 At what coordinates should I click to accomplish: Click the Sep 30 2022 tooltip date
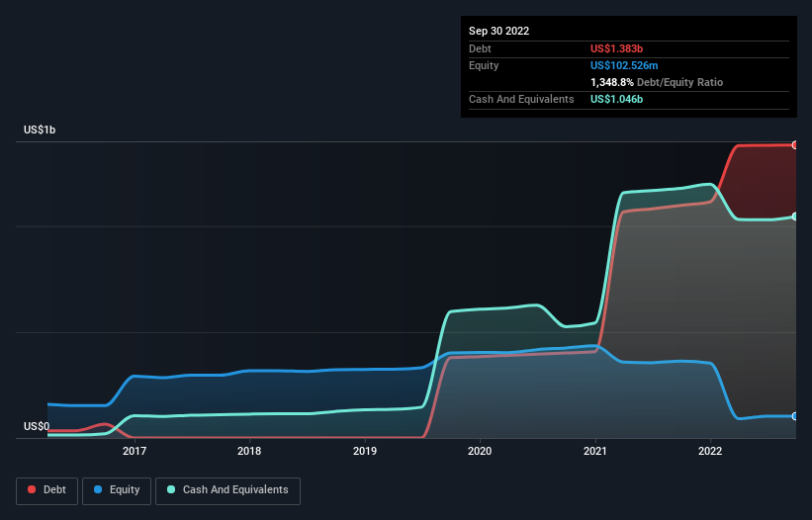click(x=498, y=31)
